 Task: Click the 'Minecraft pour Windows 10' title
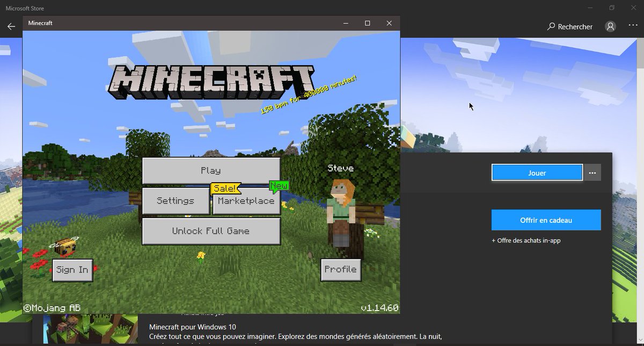click(193, 327)
